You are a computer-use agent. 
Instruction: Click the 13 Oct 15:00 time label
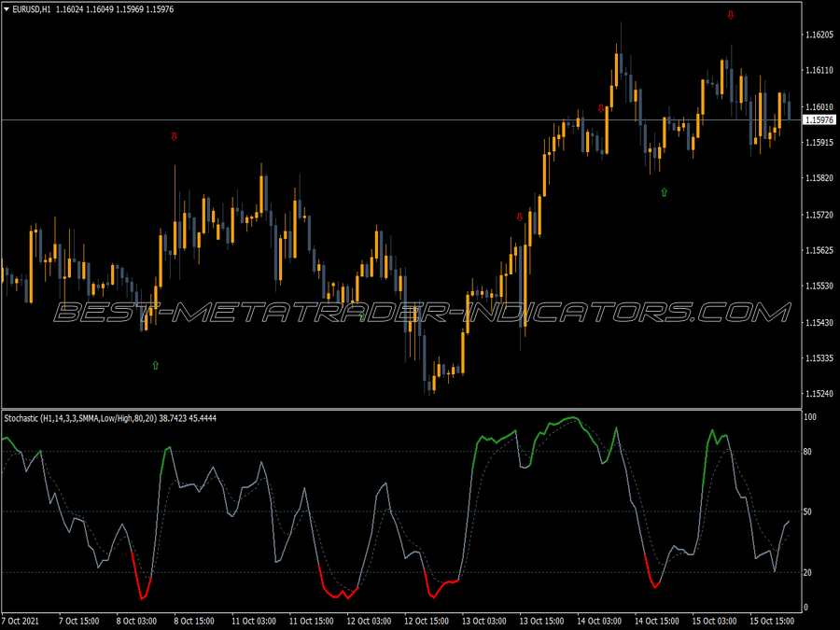pos(541,622)
